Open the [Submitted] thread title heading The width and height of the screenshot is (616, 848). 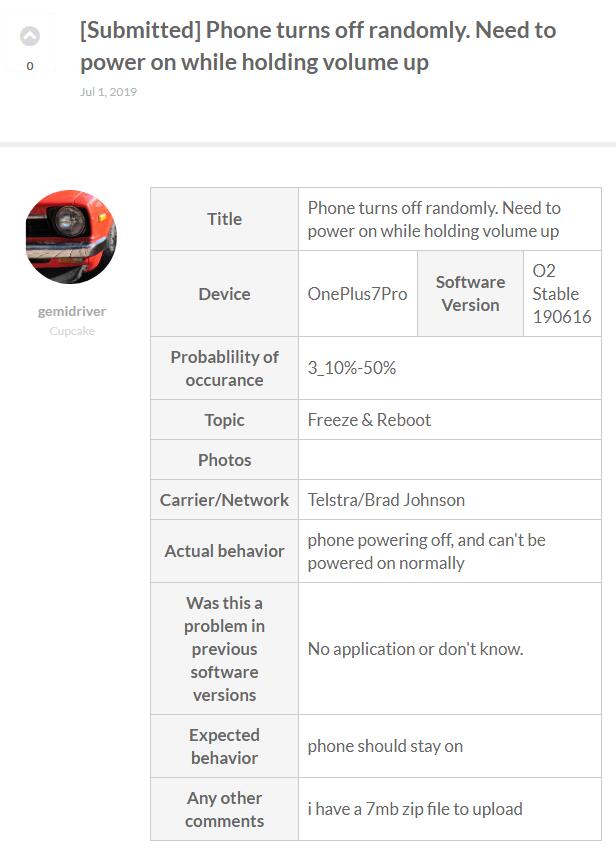(318, 46)
